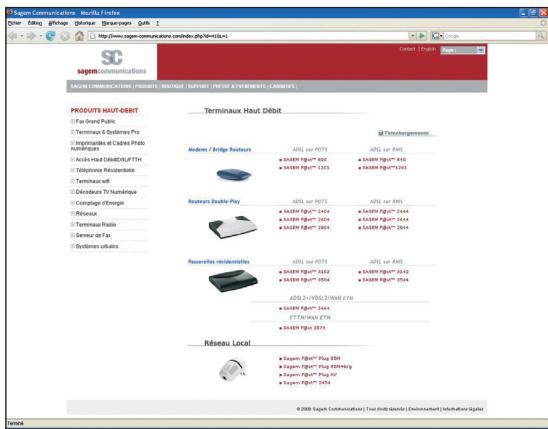Reload the page with the refresh icon

50,36
